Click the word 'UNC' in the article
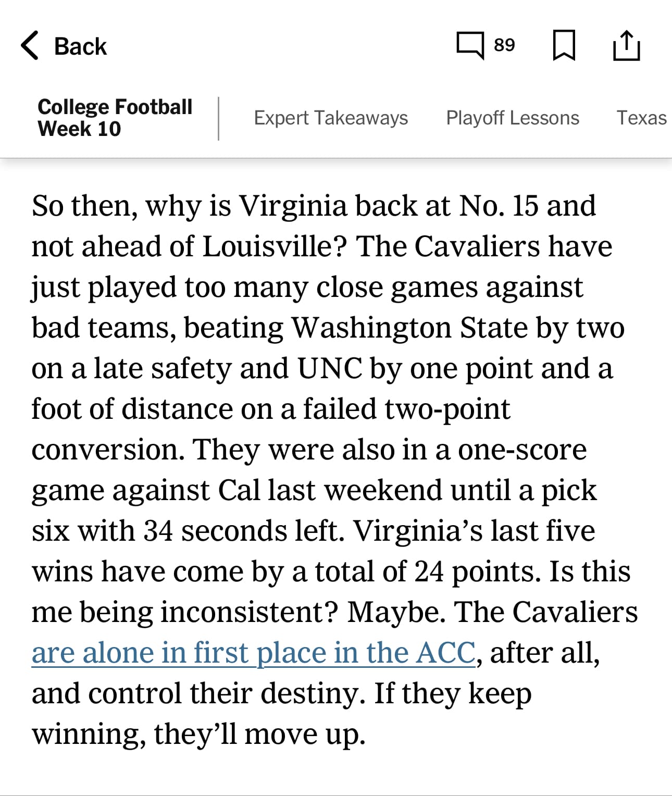The height and width of the screenshot is (796, 672). pyautogui.click(x=329, y=369)
